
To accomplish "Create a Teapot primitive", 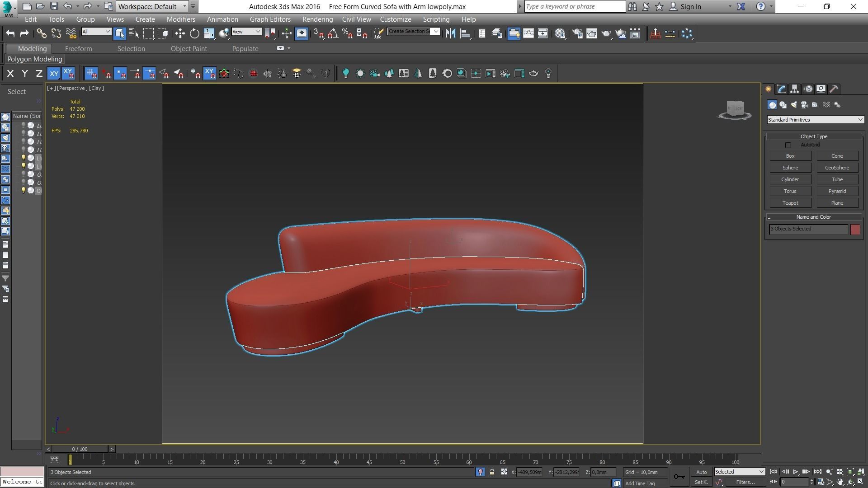I will tap(790, 203).
